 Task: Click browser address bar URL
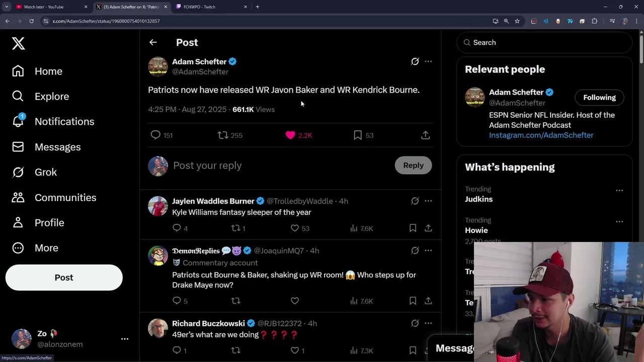pyautogui.click(x=106, y=21)
